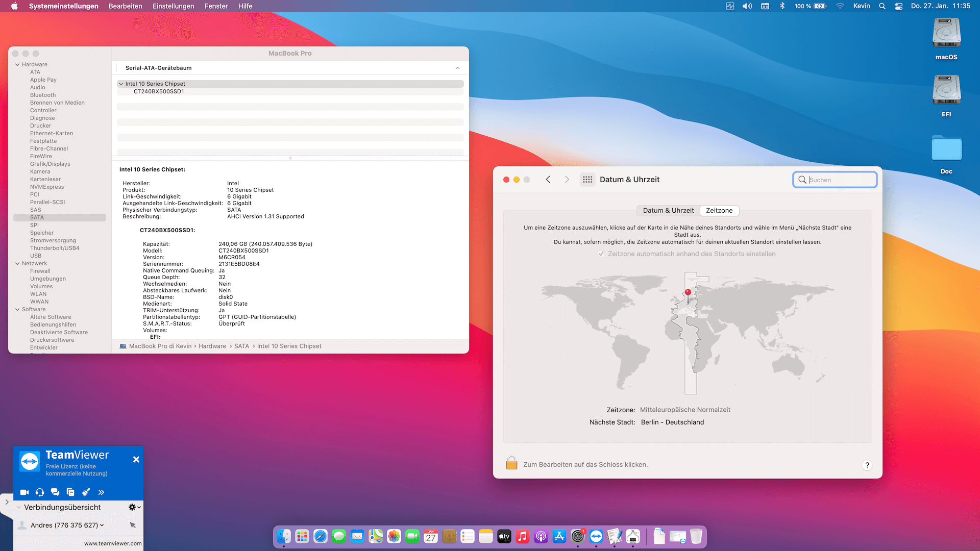Open the www.teamviewer.com link
The height and width of the screenshot is (551, 980).
[113, 543]
